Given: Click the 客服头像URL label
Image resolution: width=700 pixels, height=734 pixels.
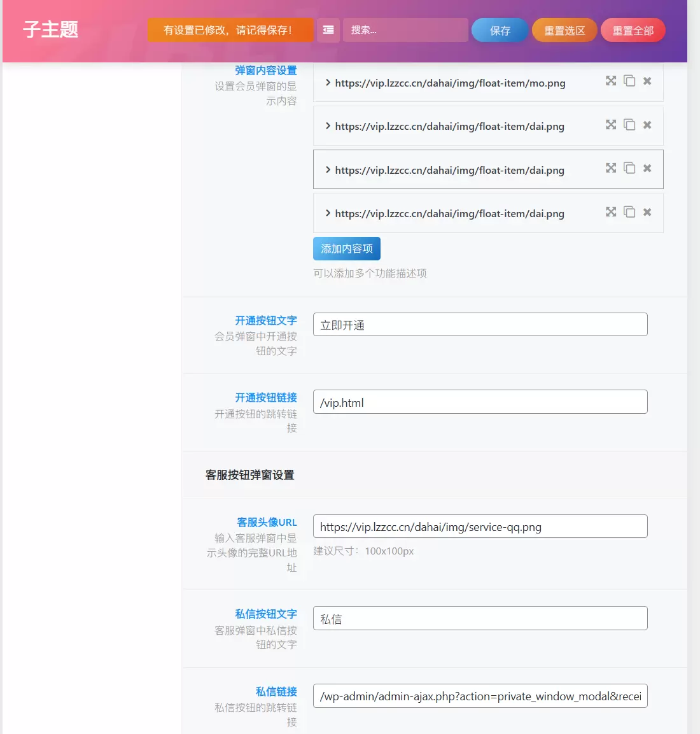Looking at the screenshot, I should (267, 523).
